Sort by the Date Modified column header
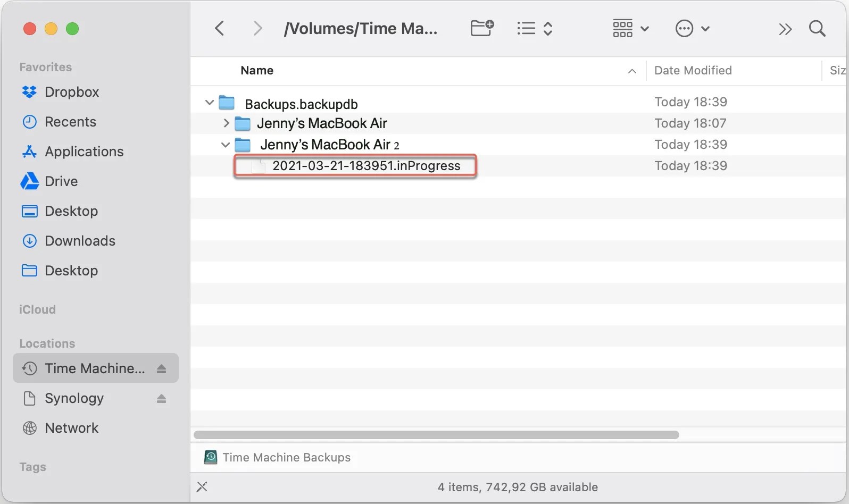The width and height of the screenshot is (849, 504). click(693, 70)
